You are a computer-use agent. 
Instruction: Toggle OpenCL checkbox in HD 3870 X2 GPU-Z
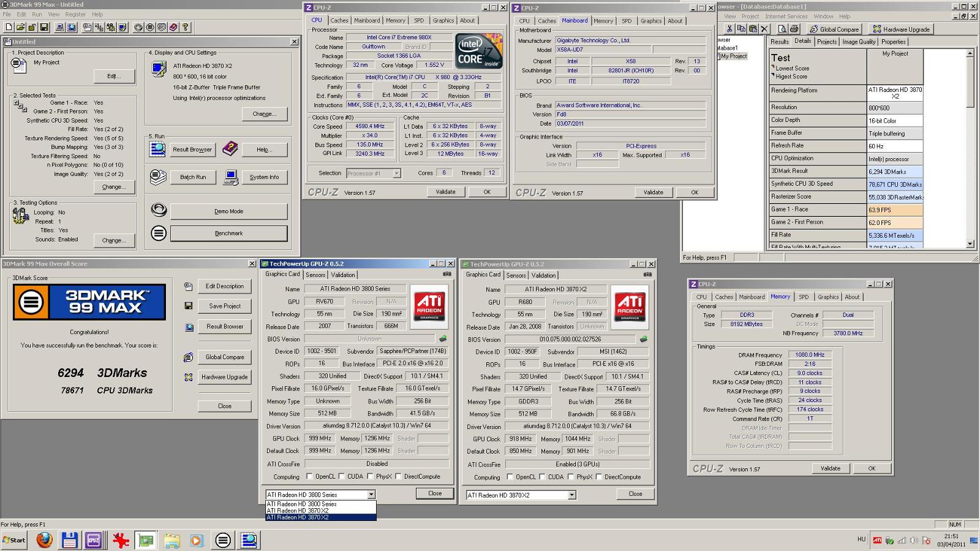[x=510, y=477]
